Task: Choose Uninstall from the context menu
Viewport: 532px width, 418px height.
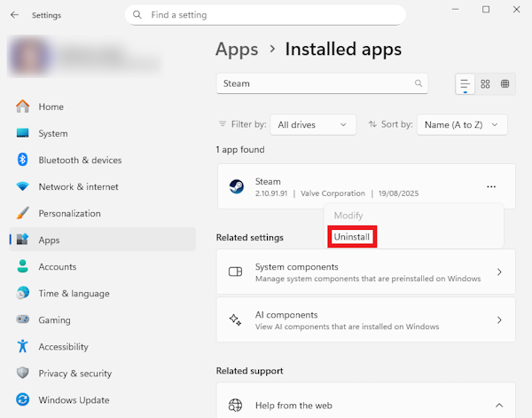Action: coord(352,237)
